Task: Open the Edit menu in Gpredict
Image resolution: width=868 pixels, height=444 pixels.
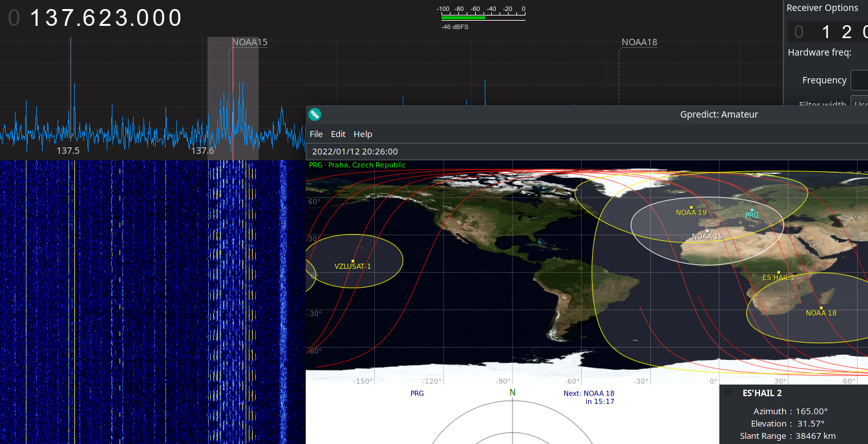Action: (x=338, y=134)
